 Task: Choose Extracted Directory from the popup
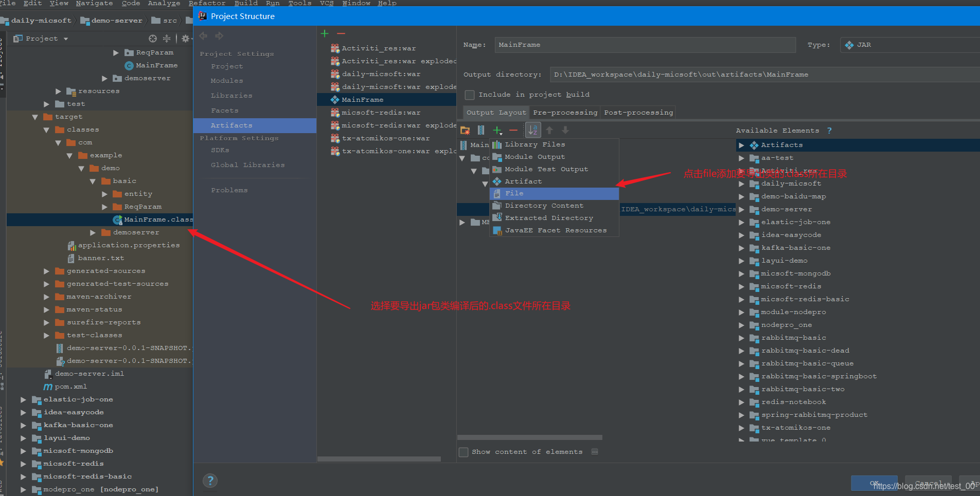click(x=554, y=218)
